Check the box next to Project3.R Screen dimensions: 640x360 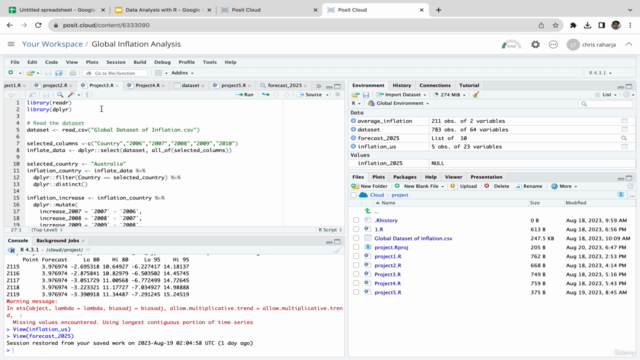tap(356, 274)
